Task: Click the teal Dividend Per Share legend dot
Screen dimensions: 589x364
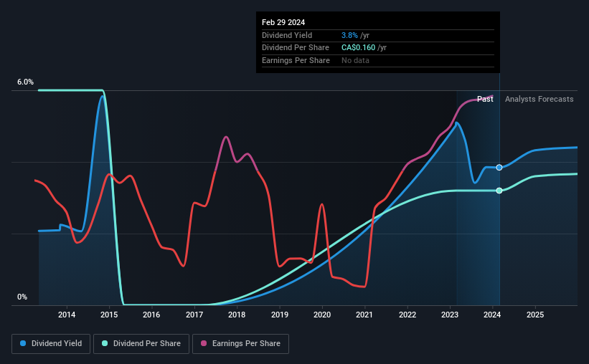Action: pos(105,343)
